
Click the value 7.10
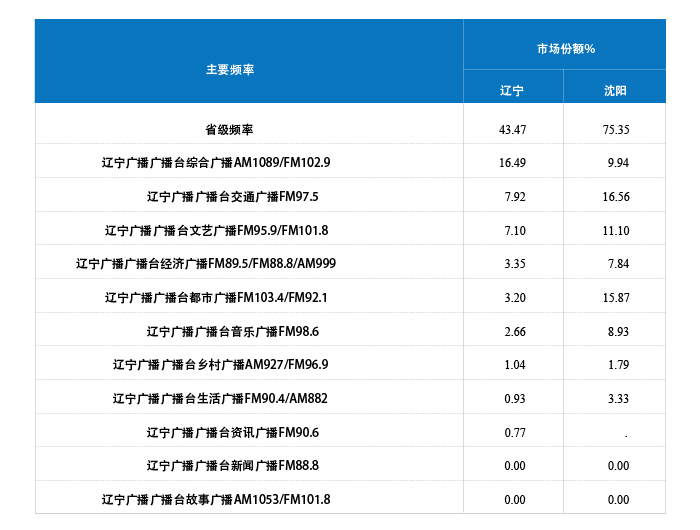click(x=515, y=230)
